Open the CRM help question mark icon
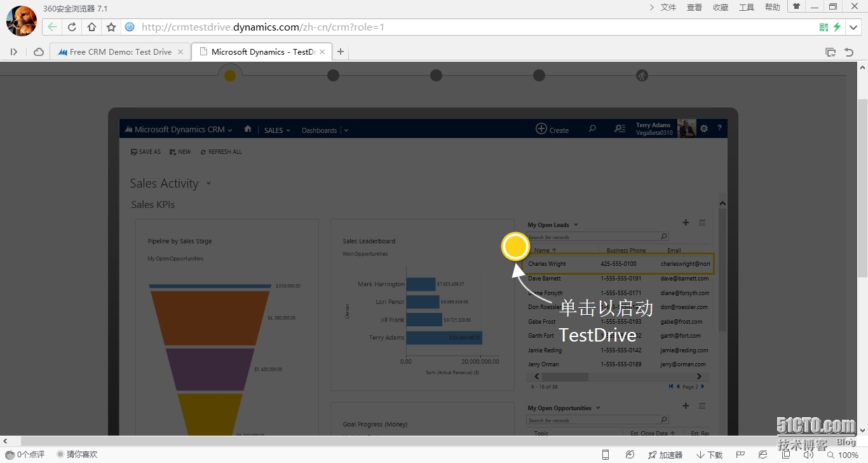Screen dimensions: 868x463 pyautogui.click(x=719, y=128)
